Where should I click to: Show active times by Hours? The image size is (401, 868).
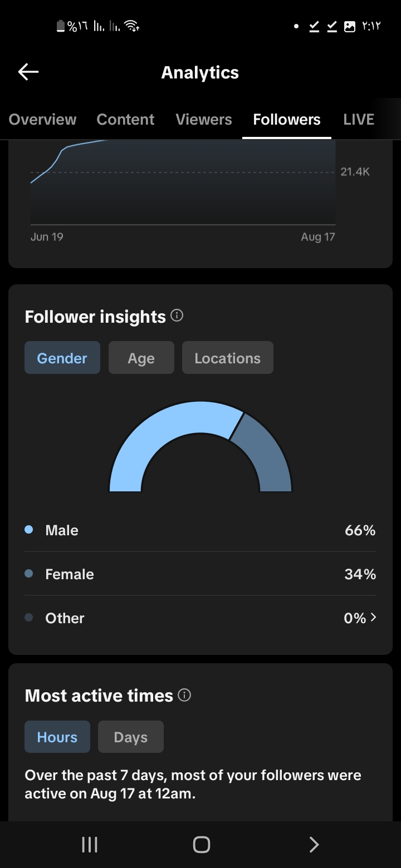click(x=57, y=737)
